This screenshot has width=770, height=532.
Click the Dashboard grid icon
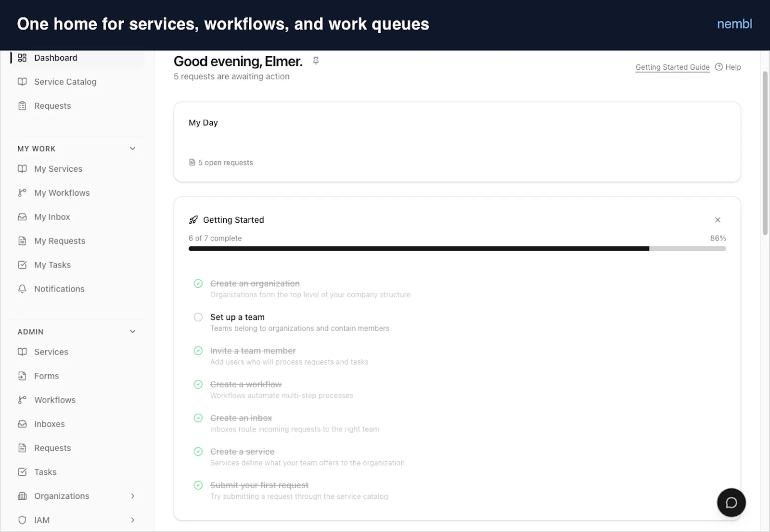(22, 58)
